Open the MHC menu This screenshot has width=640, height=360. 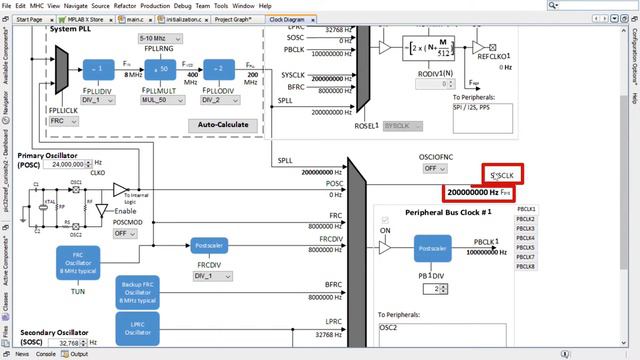point(36,6)
